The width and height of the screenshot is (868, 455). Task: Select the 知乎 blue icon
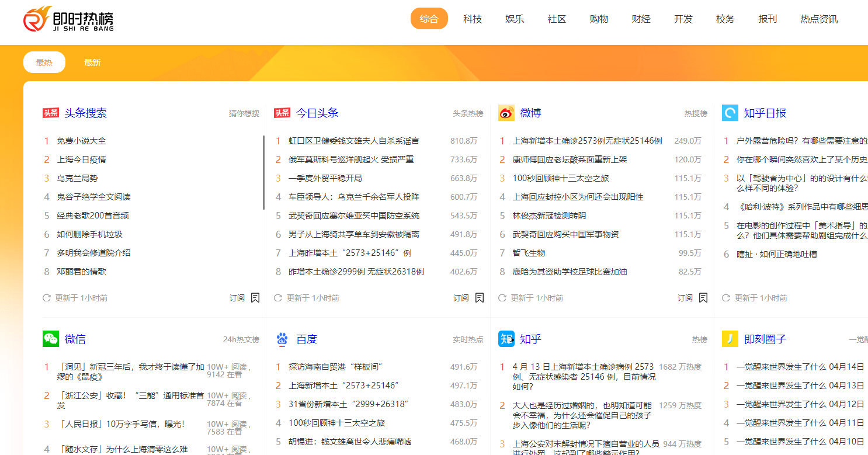(x=506, y=339)
